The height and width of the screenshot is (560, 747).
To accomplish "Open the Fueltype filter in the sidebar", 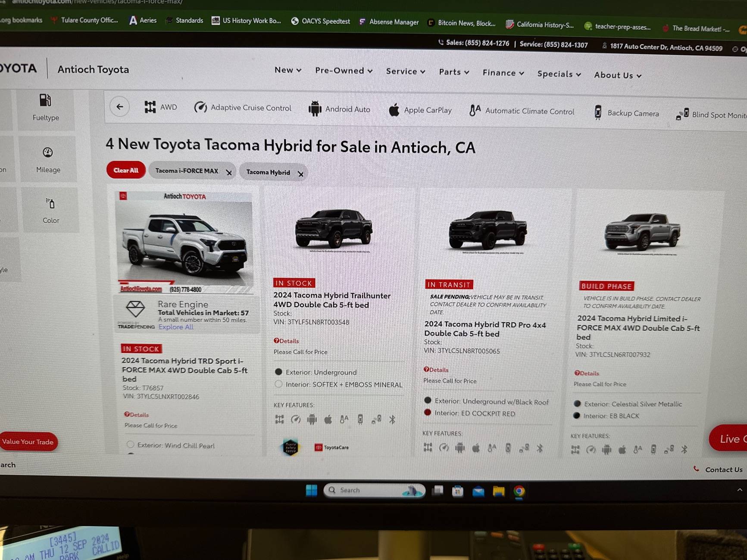I will tap(46, 108).
